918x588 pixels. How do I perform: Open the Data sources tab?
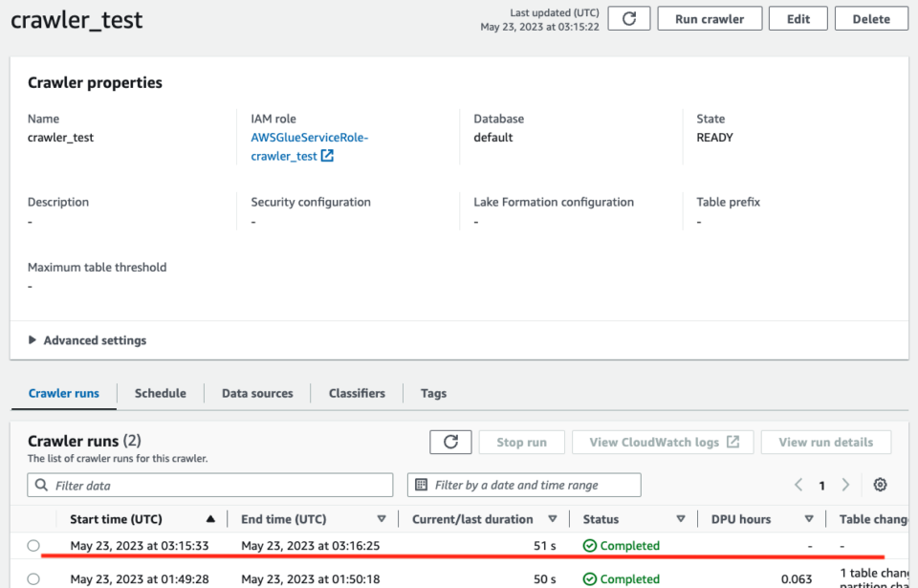257,394
